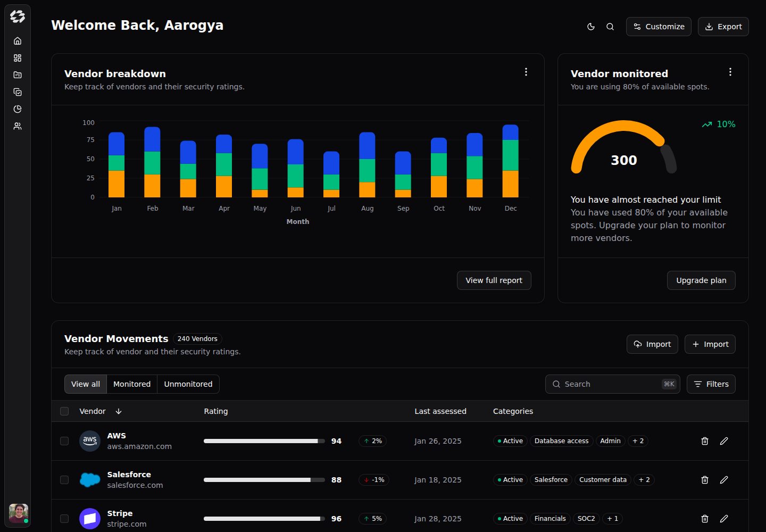
Task: Click the Export button
Action: click(x=723, y=27)
